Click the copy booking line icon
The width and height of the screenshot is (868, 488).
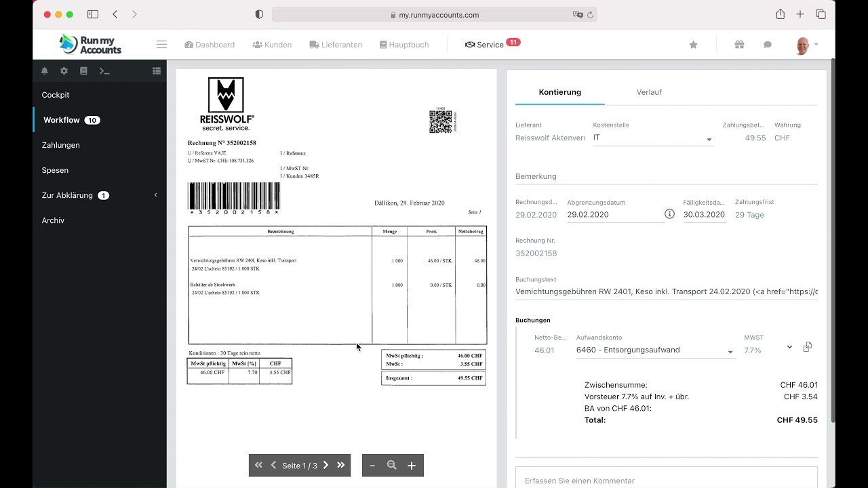(x=807, y=347)
